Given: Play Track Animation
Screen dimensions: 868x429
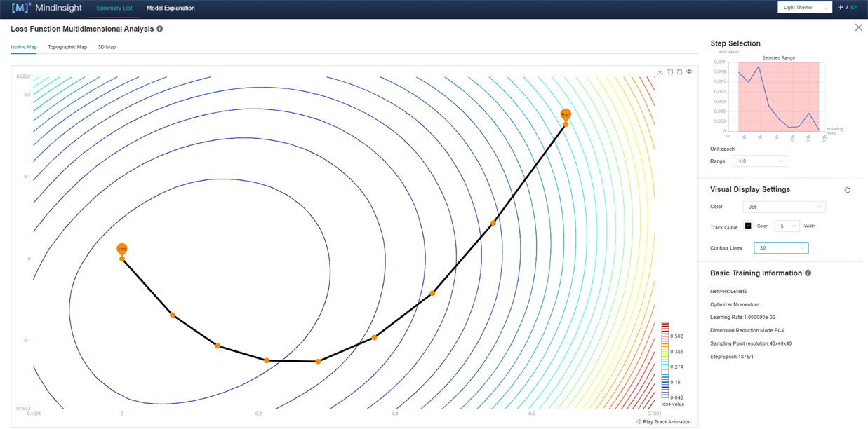Looking at the screenshot, I should (x=663, y=422).
